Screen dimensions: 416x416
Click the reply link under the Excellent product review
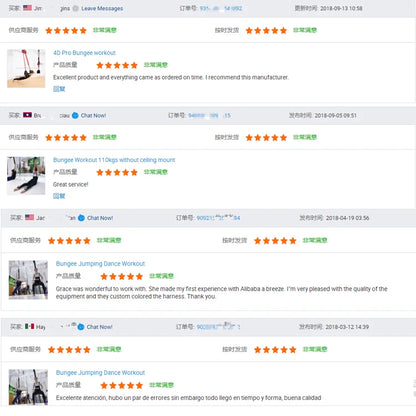click(59, 89)
